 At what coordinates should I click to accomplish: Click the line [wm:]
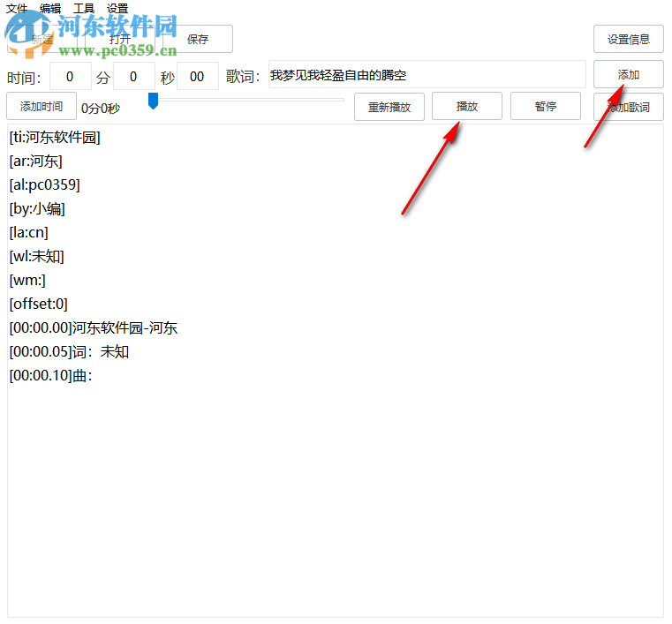(27, 280)
